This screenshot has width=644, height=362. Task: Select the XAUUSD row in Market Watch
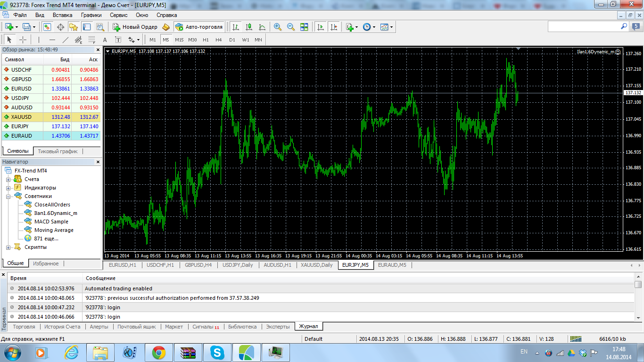tap(51, 117)
